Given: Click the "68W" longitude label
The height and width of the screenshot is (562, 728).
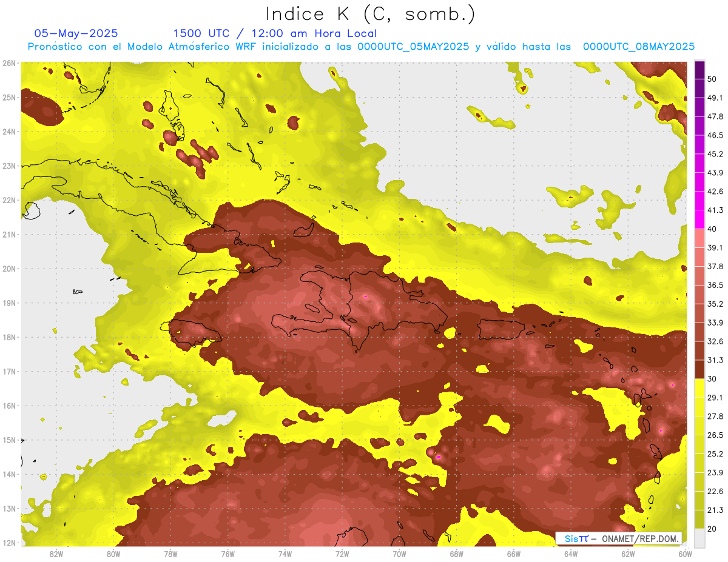Looking at the screenshot, I should [x=457, y=554].
